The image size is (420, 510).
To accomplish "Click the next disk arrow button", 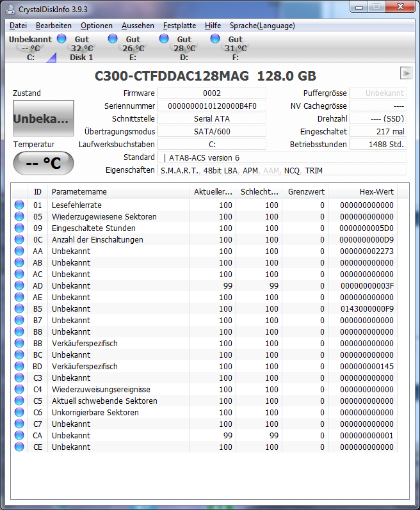I will pyautogui.click(x=406, y=73).
